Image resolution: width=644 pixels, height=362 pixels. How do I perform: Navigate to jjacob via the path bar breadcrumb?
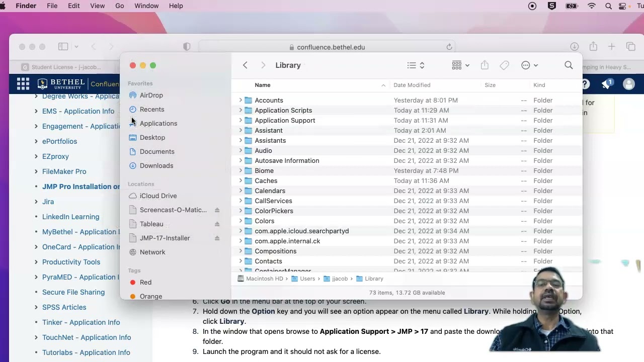(x=337, y=279)
